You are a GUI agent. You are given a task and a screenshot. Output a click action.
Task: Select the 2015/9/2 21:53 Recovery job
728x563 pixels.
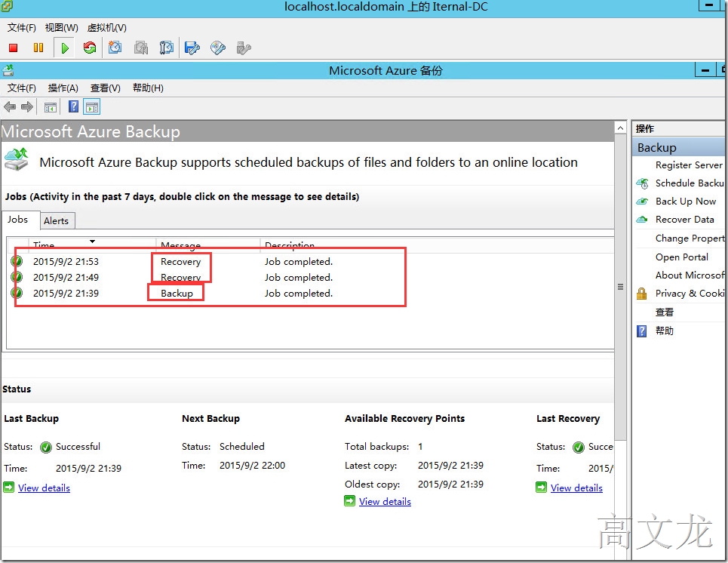click(x=310, y=262)
